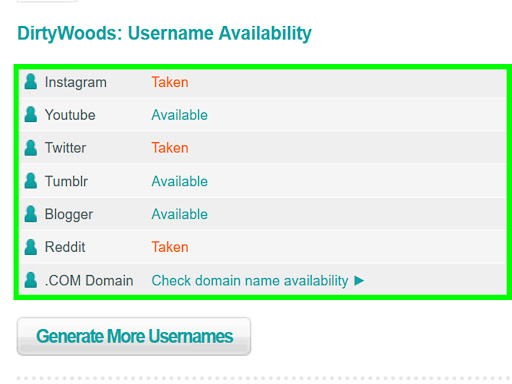Click DirtyWoods Username Availability heading
Screen dimensions: 512x384
point(164,34)
